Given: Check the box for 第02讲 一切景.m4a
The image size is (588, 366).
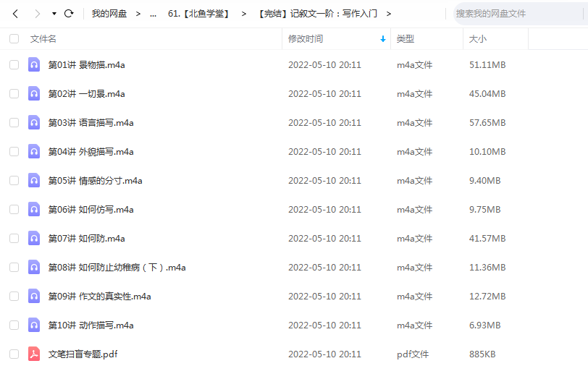Looking at the screenshot, I should coord(14,93).
